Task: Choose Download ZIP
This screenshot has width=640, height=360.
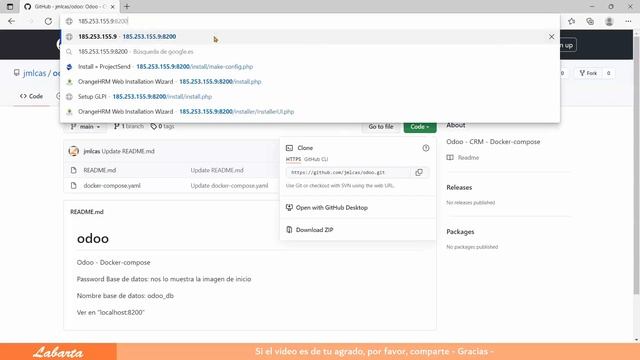Action: tap(314, 230)
